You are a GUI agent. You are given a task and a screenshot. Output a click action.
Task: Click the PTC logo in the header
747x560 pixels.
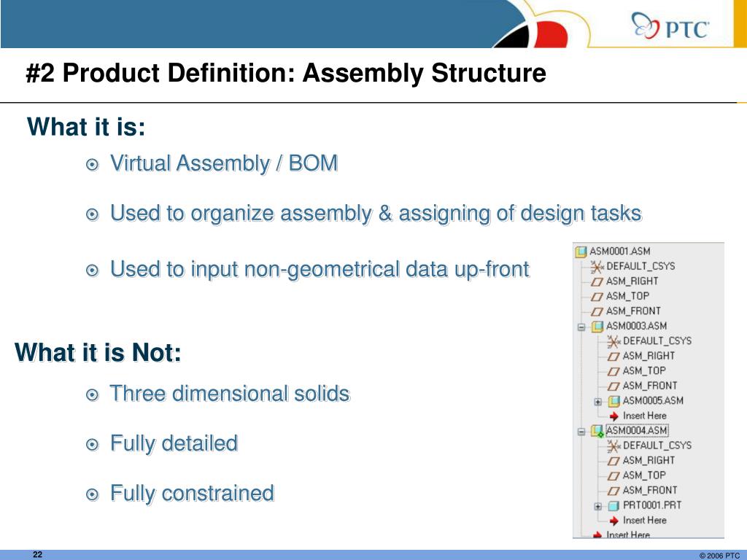pos(670,26)
